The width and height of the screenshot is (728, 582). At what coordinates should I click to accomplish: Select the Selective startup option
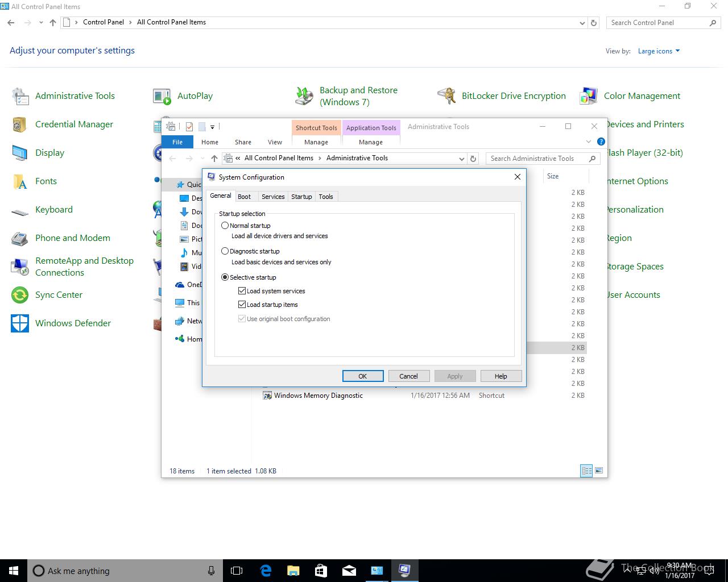pos(249,277)
